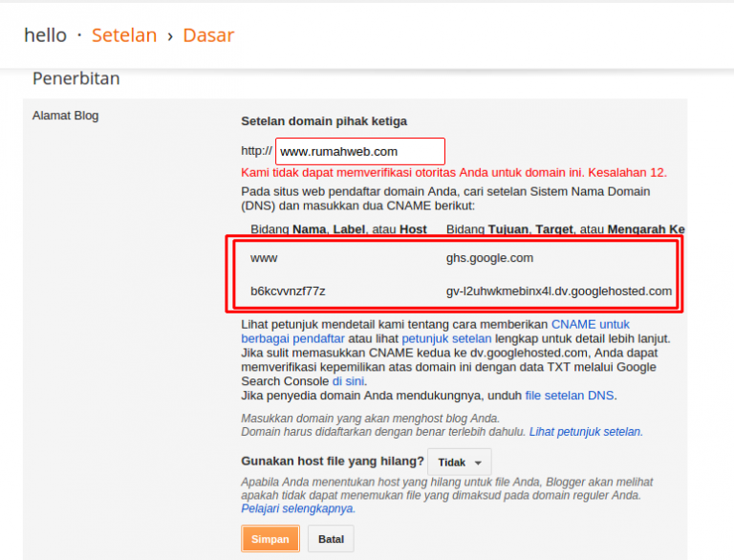The width and height of the screenshot is (734, 560).
Task: Select the b6kcvvnzf77z host value
Action: [x=288, y=291]
